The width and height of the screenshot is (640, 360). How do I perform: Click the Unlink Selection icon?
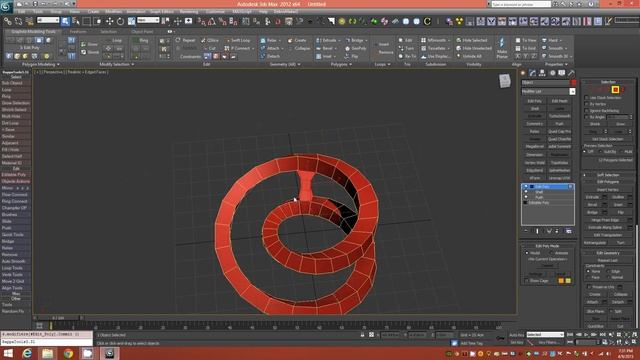[18, 21]
